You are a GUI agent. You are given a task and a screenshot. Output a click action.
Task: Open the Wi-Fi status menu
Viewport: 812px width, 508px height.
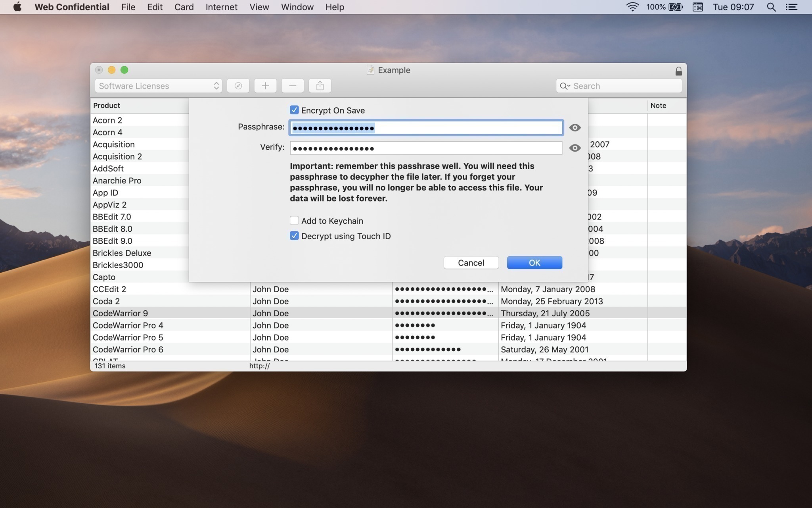(632, 7)
